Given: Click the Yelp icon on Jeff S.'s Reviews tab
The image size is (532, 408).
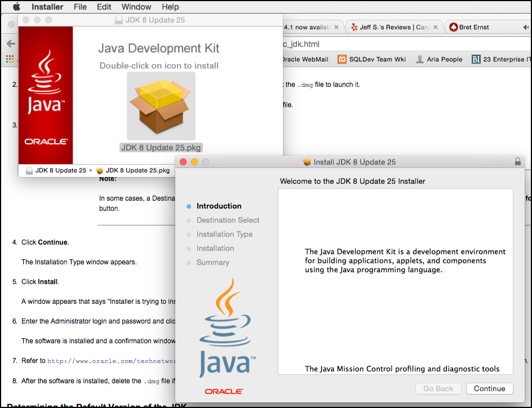Looking at the screenshot, I should point(353,26).
